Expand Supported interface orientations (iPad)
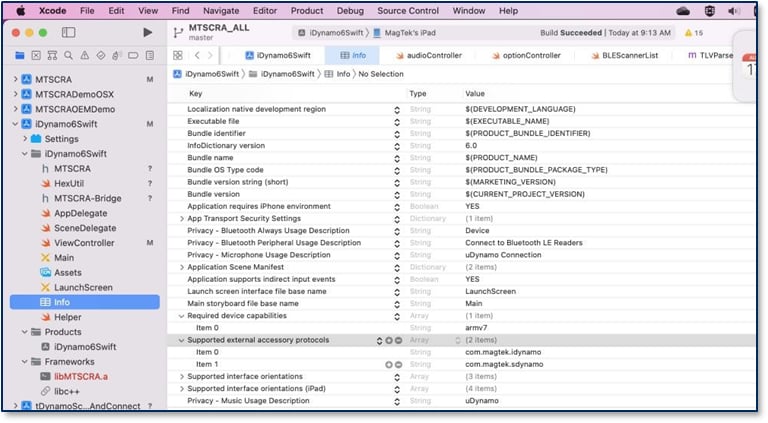Image resolution: width=768 pixels, height=423 pixels. click(x=182, y=389)
